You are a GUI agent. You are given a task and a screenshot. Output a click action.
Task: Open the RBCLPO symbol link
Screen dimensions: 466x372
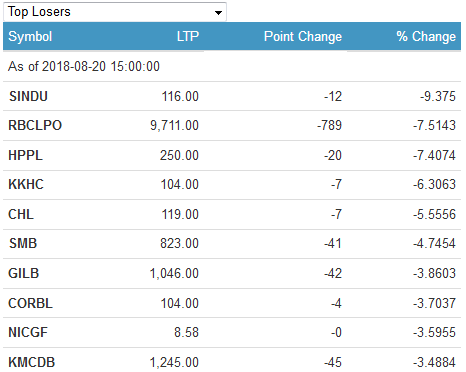coord(35,125)
